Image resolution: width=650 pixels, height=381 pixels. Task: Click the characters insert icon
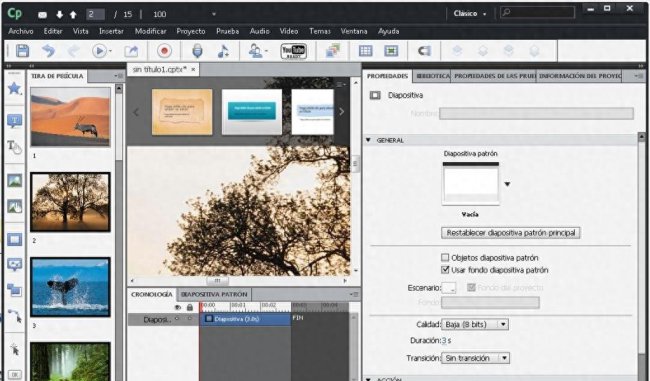pos(255,51)
